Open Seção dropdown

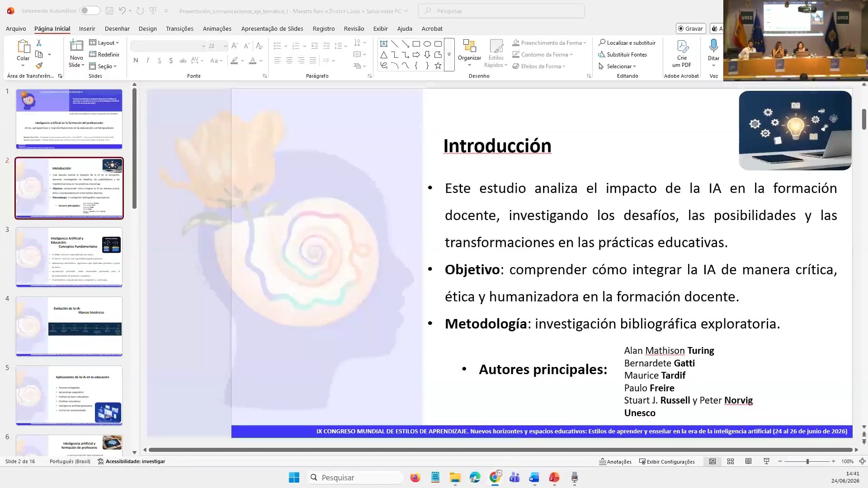tap(103, 66)
